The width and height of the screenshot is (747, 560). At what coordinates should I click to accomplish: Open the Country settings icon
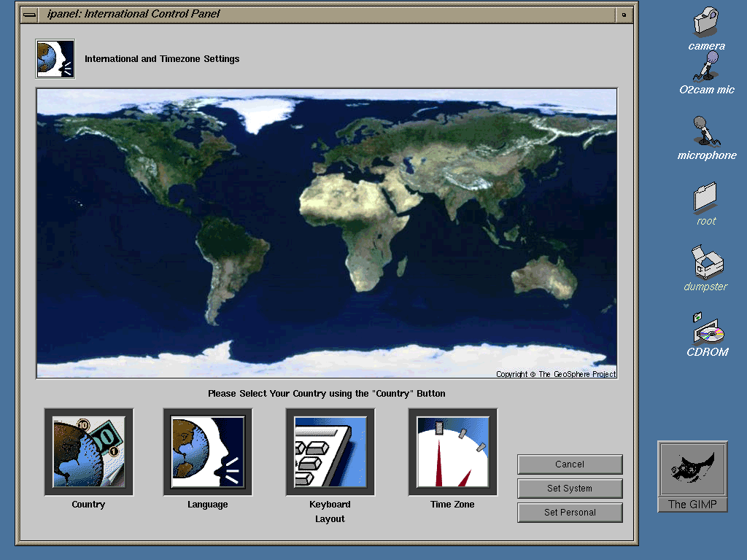tap(88, 452)
